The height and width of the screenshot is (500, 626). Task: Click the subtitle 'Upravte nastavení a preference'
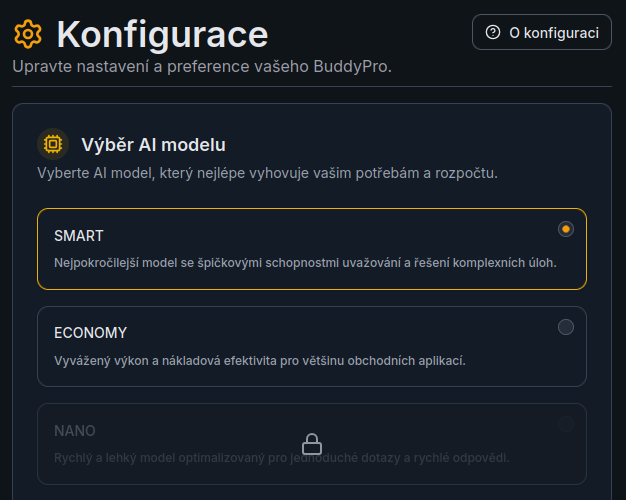[202, 67]
